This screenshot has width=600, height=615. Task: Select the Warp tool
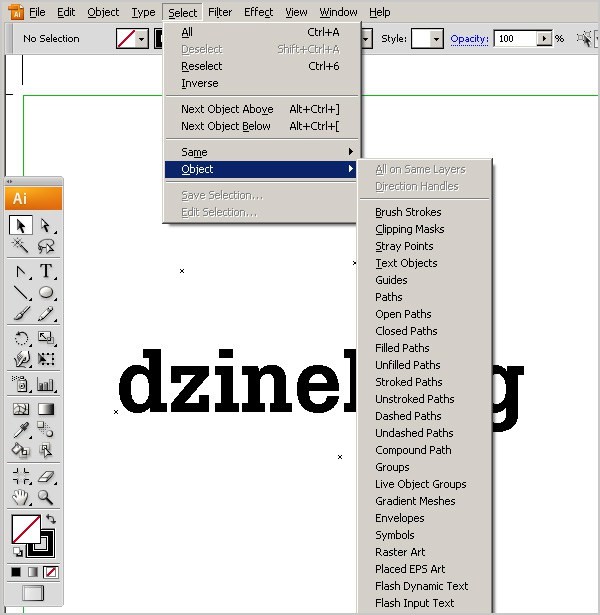[x=20, y=359]
